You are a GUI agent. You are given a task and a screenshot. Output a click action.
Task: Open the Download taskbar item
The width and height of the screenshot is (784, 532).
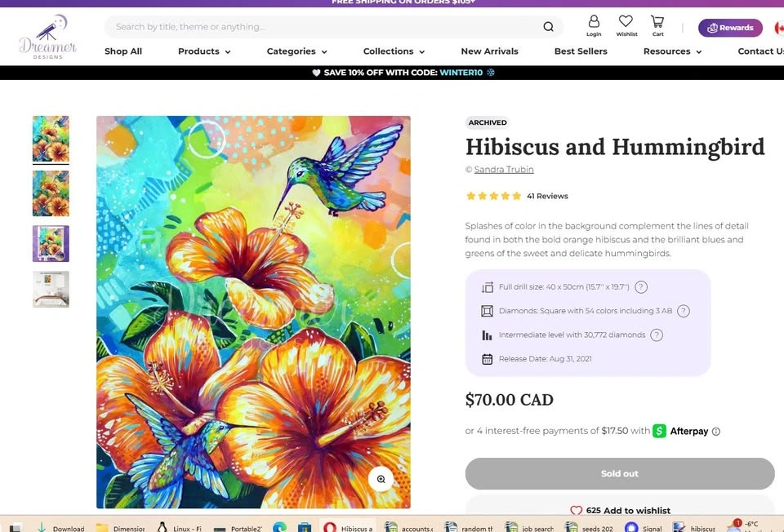point(60,528)
